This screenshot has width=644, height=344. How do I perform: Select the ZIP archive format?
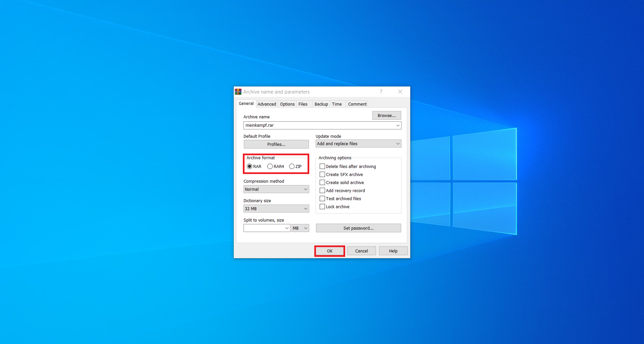[x=291, y=166]
